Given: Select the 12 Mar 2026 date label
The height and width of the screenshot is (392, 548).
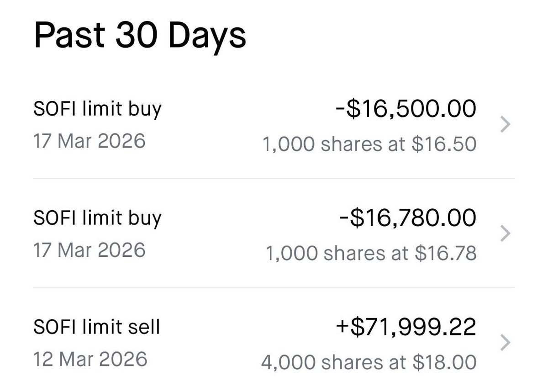Looking at the screenshot, I should [x=90, y=359].
